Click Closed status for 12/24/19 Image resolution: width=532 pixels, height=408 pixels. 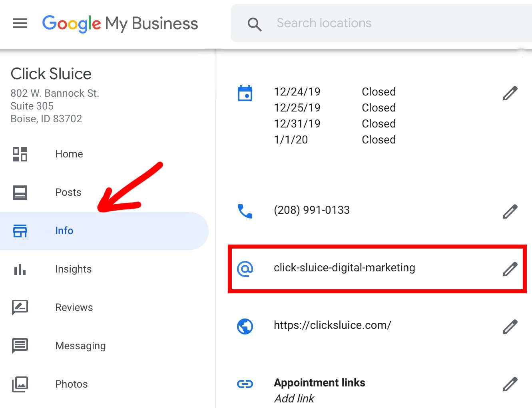379,92
